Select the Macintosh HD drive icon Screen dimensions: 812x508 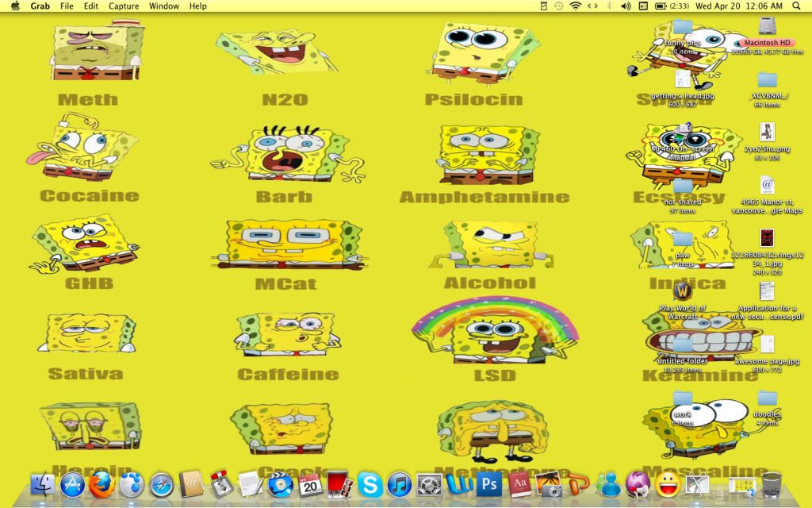click(767, 26)
